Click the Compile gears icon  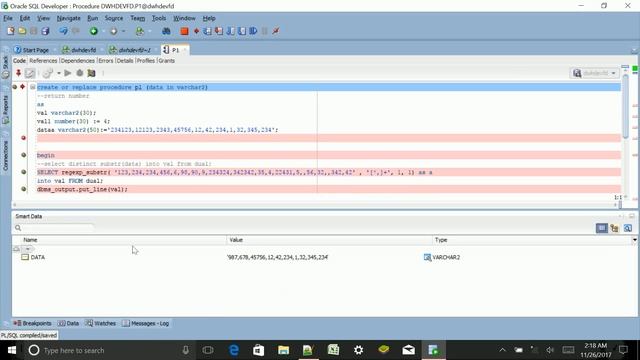tap(48, 73)
